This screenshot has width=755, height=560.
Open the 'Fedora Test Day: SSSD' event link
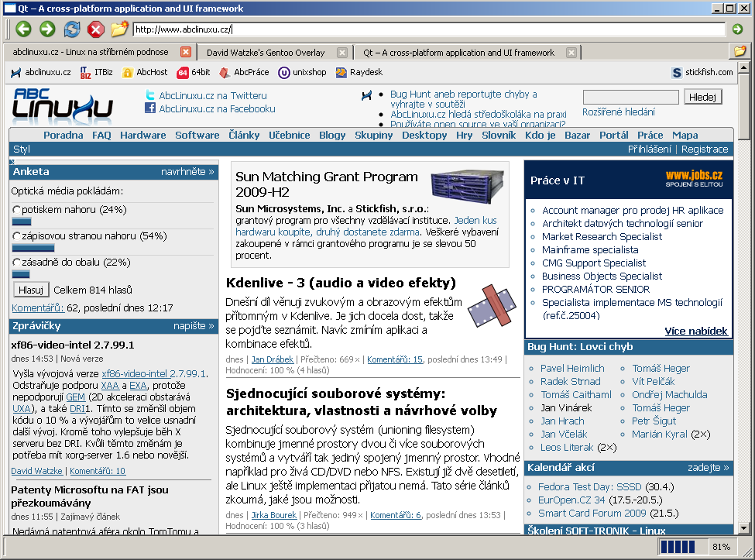[590, 487]
